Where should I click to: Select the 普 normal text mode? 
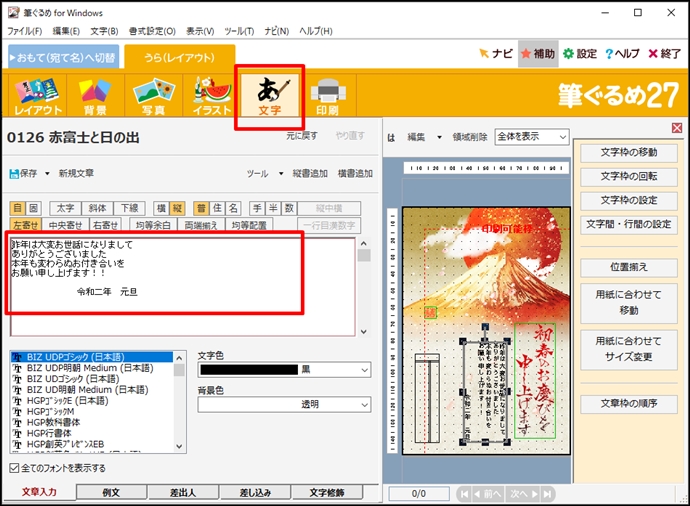(x=201, y=208)
